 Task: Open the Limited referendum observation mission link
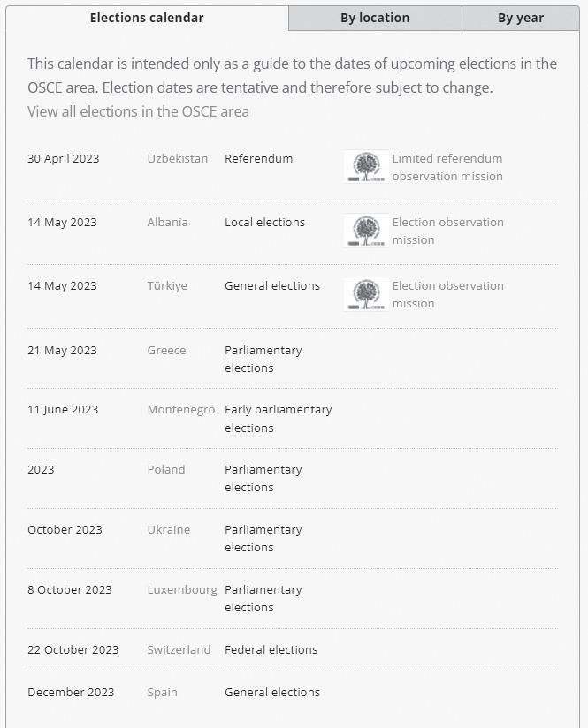pyautogui.click(x=447, y=167)
